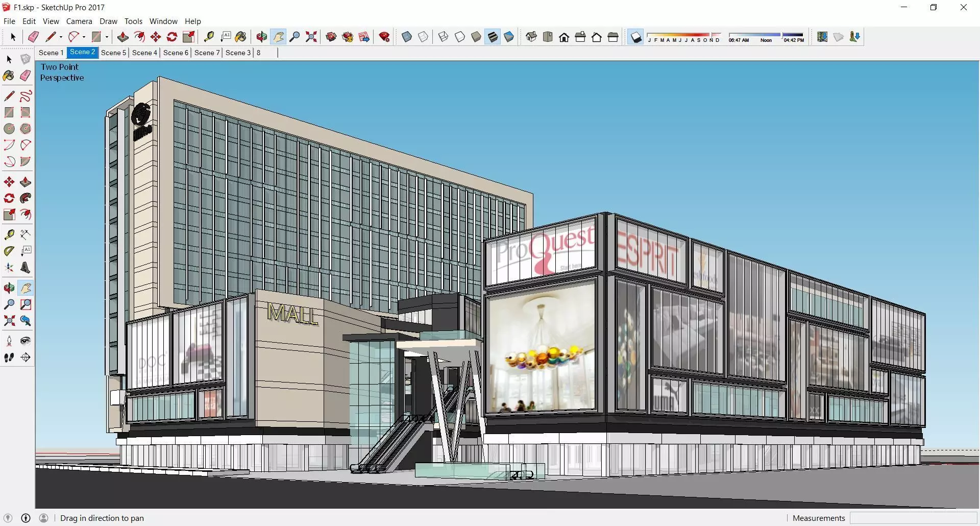
Task: Toggle X-Ray face style
Action: pos(407,37)
